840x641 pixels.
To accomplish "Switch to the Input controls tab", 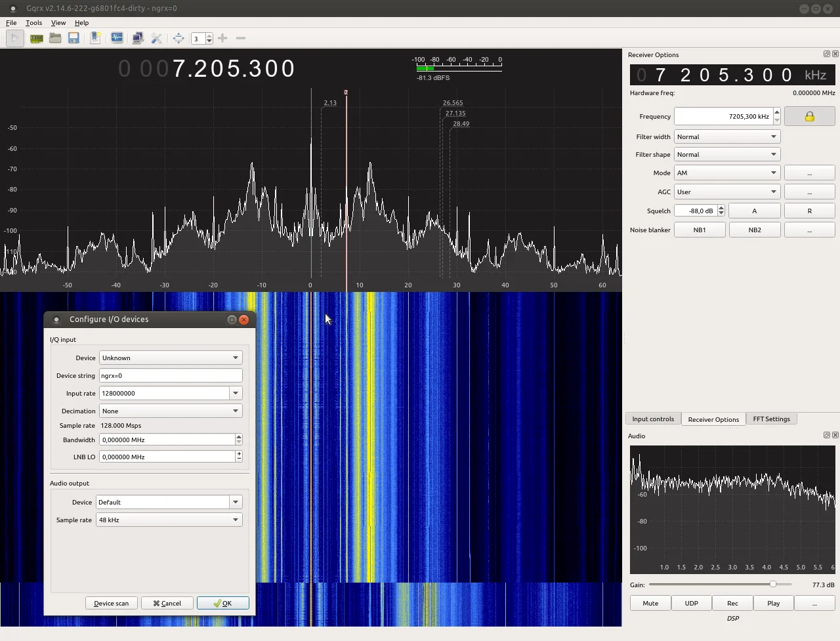I will click(x=653, y=419).
